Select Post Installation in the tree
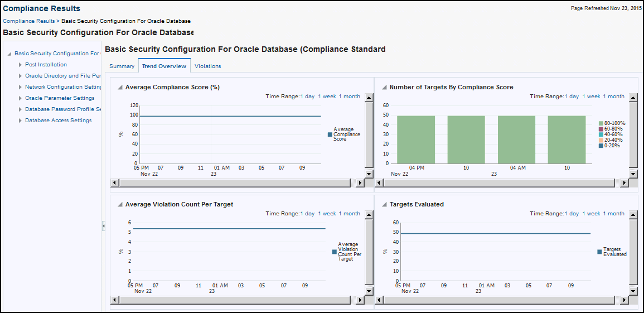Screen dimensions: 644x313 [46, 65]
